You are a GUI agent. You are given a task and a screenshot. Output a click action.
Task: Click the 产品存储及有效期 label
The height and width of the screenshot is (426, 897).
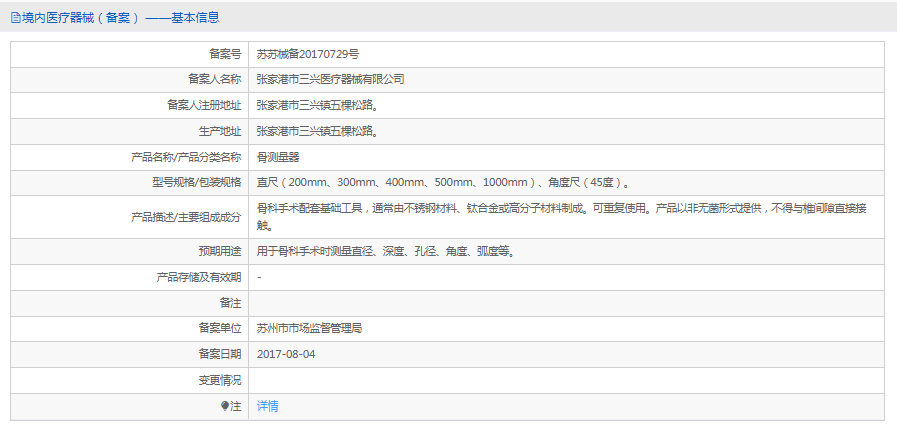199,277
